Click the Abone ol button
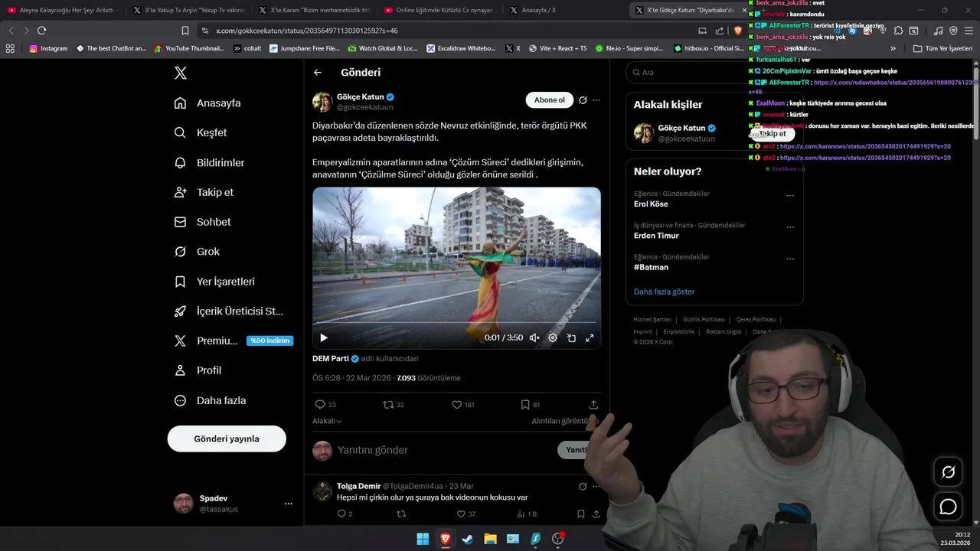The image size is (980, 551). [549, 100]
